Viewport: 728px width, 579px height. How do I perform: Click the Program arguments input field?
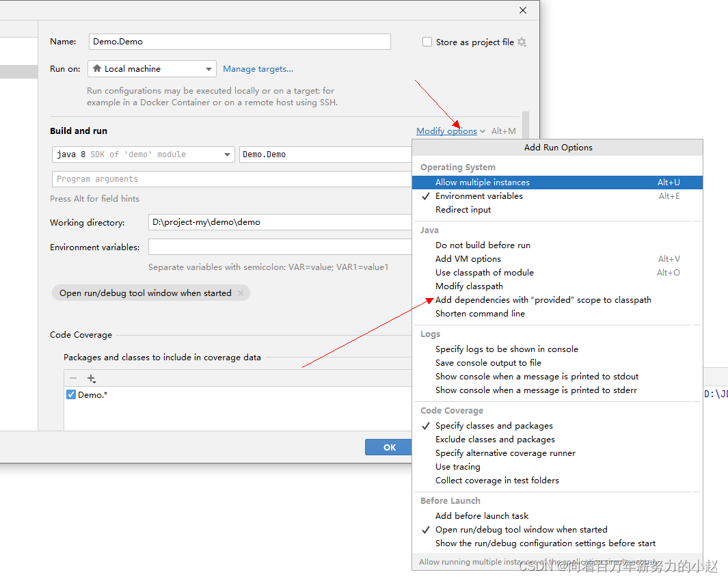pos(205,179)
